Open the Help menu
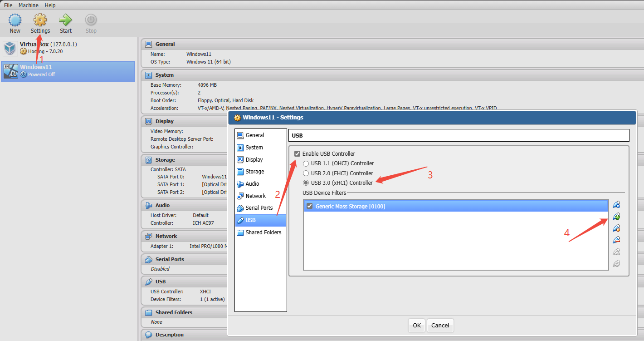The height and width of the screenshot is (341, 644). tap(50, 5)
